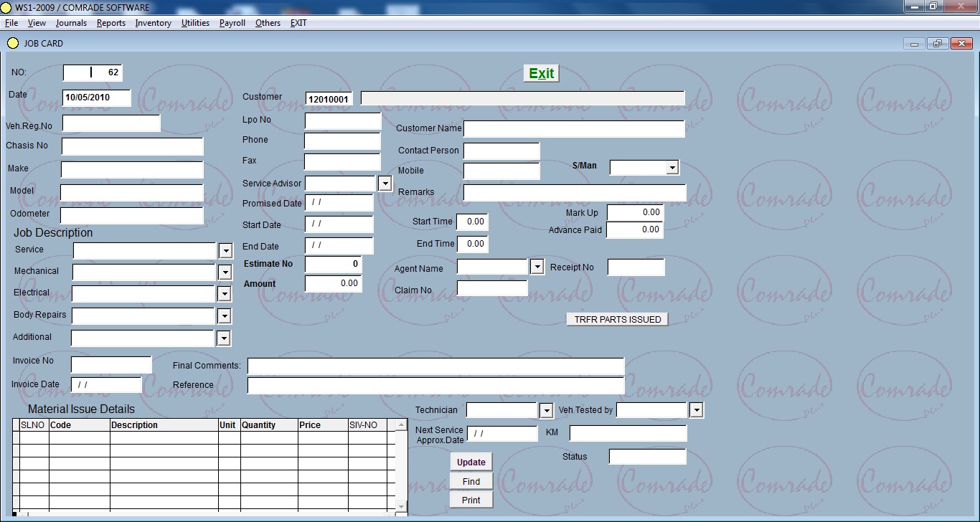Viewport: 980px width, 522px height.
Task: Click the Mark Up field
Action: pyautogui.click(x=635, y=212)
